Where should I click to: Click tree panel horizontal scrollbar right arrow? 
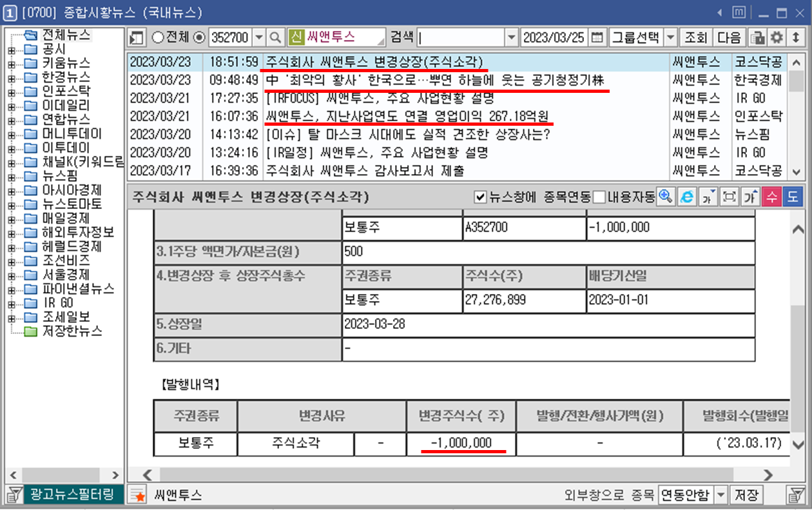(x=115, y=475)
